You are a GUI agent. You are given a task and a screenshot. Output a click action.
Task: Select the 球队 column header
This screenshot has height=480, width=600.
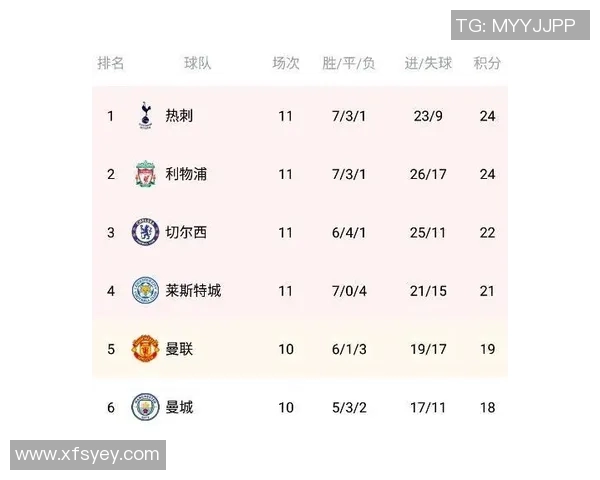[x=197, y=63]
